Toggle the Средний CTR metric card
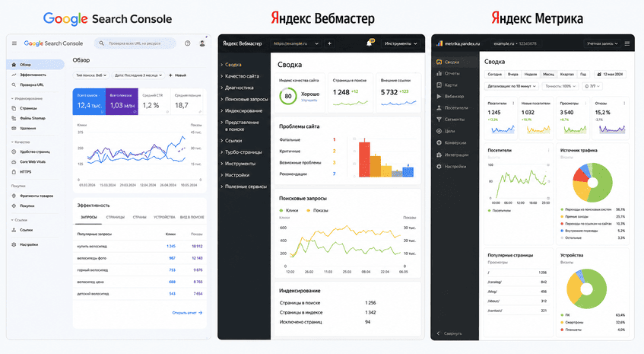Viewport: 644px width, 354px height. point(154,101)
